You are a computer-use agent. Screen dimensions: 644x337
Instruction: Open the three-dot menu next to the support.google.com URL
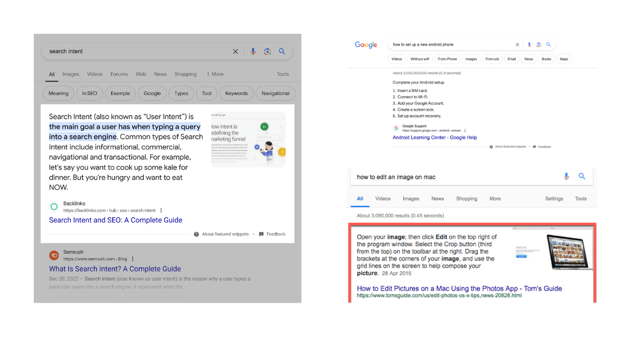coord(465,130)
